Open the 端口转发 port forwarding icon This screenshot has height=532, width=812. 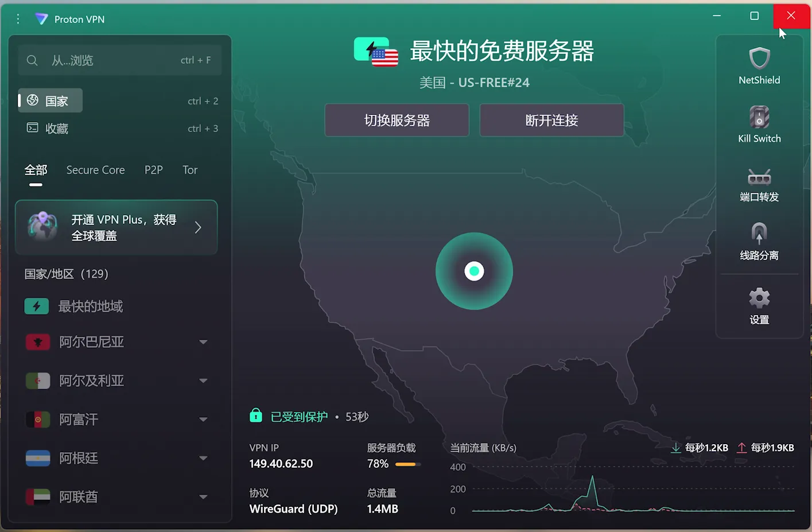[759, 176]
